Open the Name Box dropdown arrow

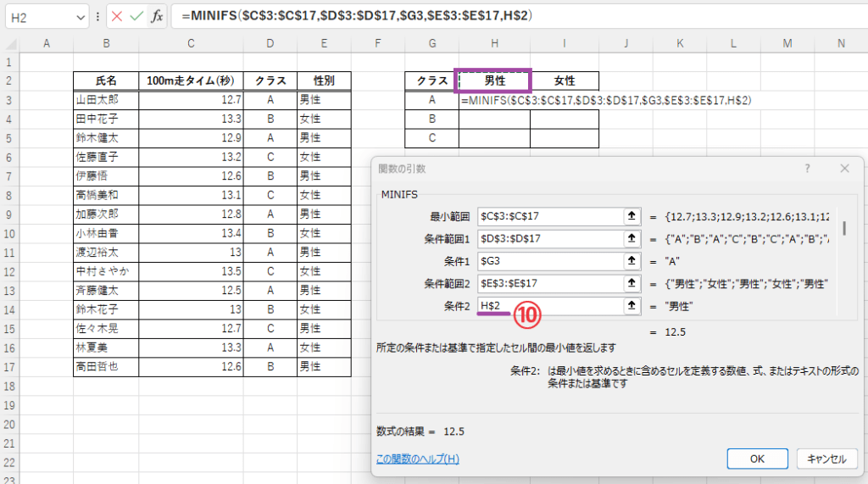tap(81, 17)
